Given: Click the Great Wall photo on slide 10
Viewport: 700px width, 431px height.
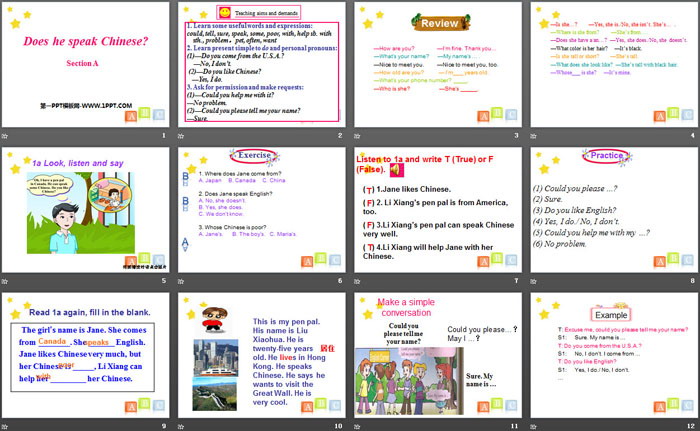Looking at the screenshot, I should (215, 394).
